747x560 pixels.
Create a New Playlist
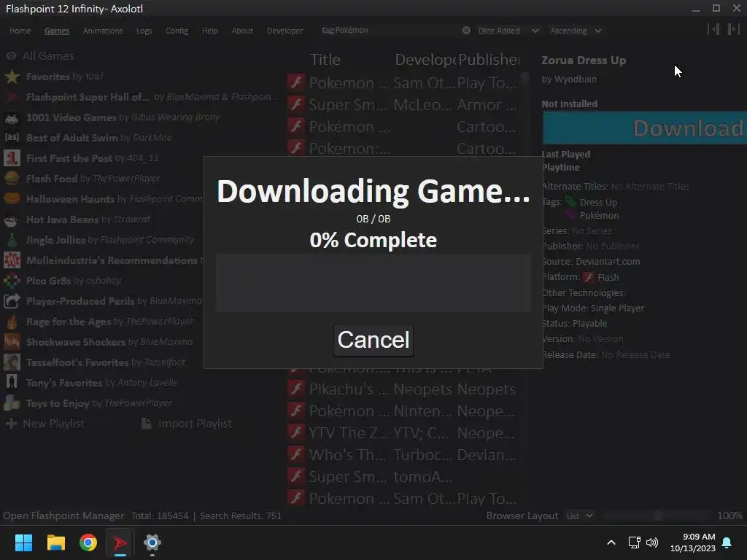pyautogui.click(x=45, y=424)
